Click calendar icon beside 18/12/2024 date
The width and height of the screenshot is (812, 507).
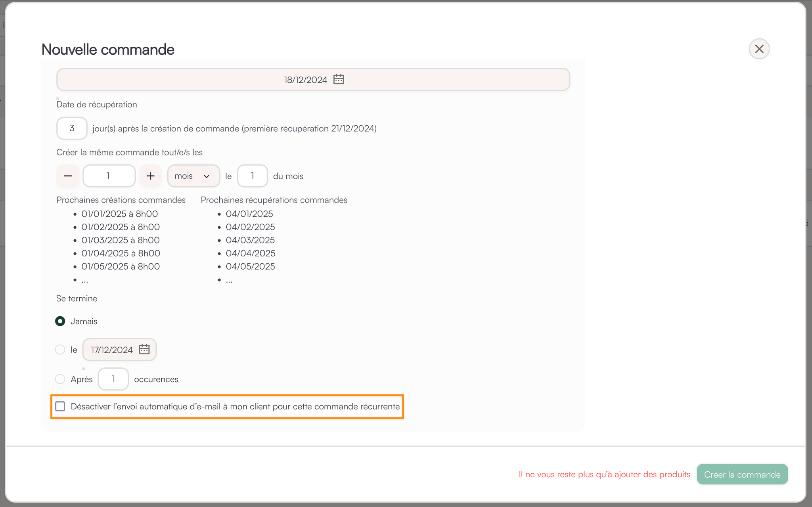point(338,79)
